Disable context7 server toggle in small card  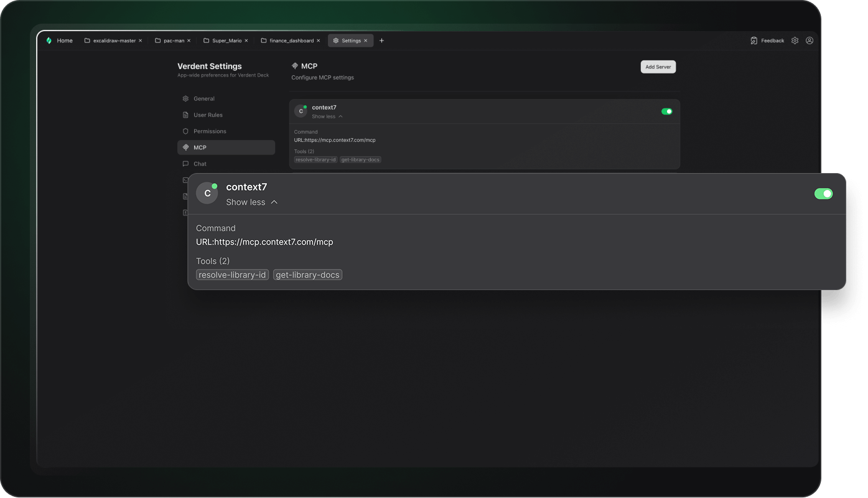coord(667,111)
